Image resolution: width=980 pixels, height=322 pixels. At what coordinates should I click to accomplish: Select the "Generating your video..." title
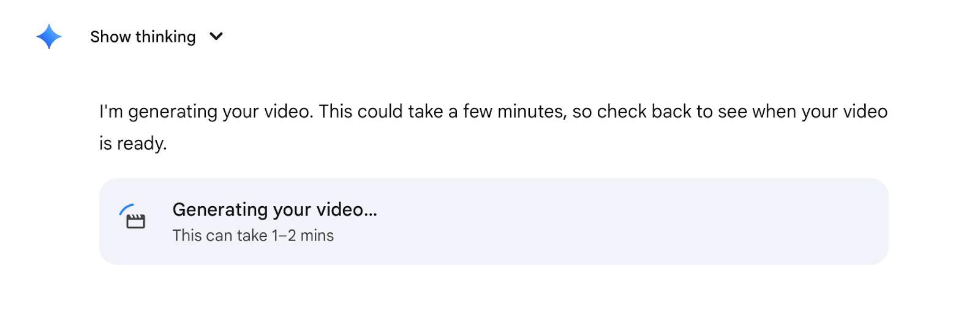274,210
